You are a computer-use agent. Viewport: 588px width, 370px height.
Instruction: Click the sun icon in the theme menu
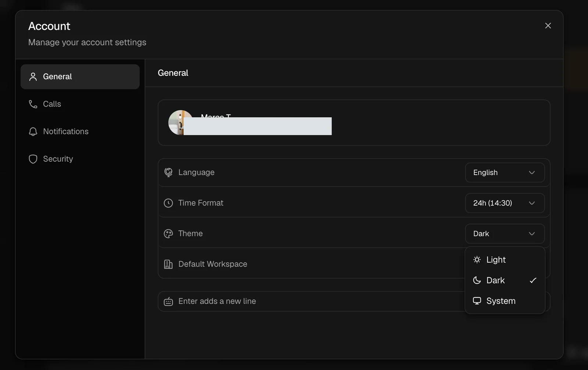[477, 260]
